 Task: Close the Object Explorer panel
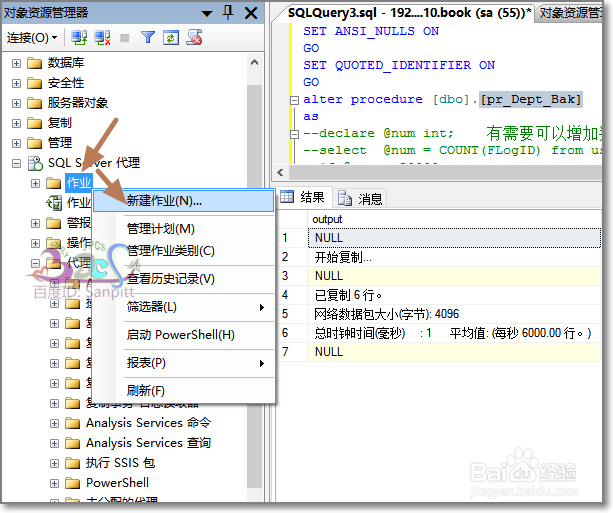click(251, 13)
